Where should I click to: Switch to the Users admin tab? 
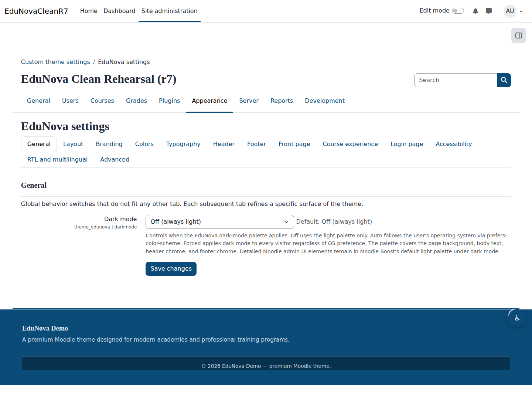coord(70,101)
